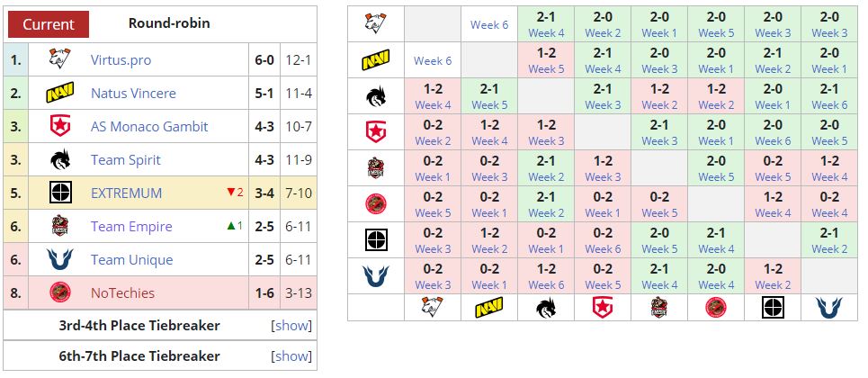Viewport: 868px width, 378px height.
Task: Click Natus Vincere logo in crosstable left column
Action: click(376, 60)
